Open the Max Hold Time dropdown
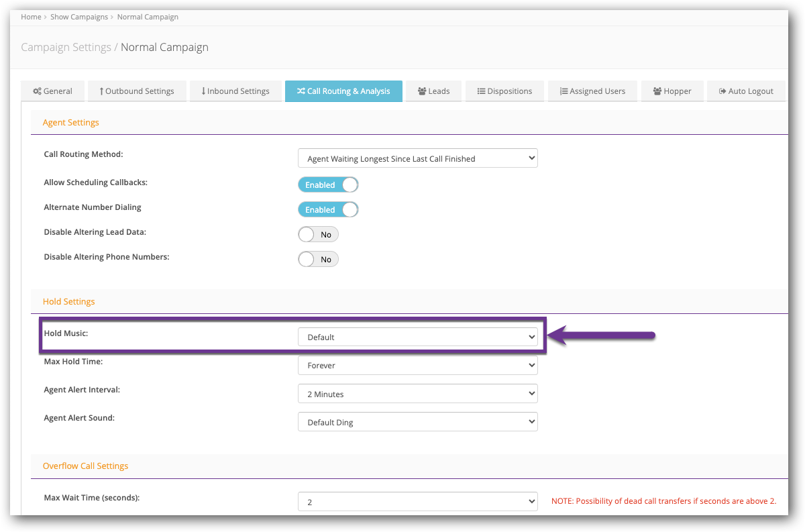Screen dimensions: 805x532 [417, 366]
